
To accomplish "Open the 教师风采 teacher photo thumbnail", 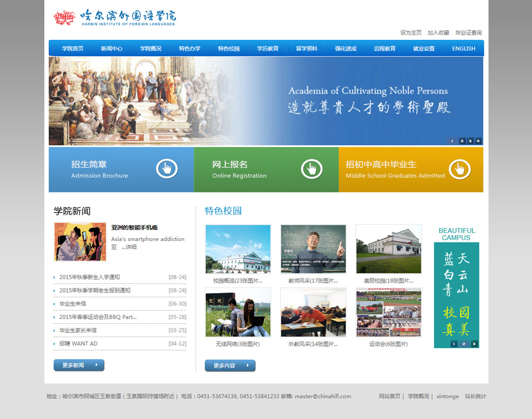I will (313, 249).
